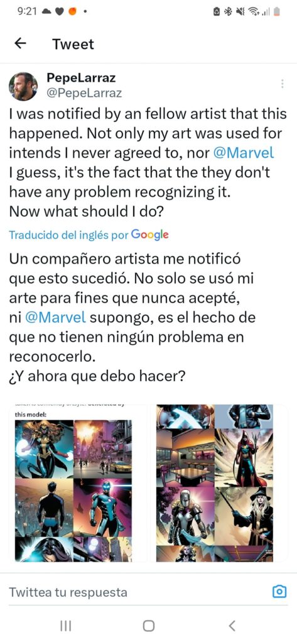Open the @Marvel mention in English text
Screen dimensions: 297x644
[243, 153]
